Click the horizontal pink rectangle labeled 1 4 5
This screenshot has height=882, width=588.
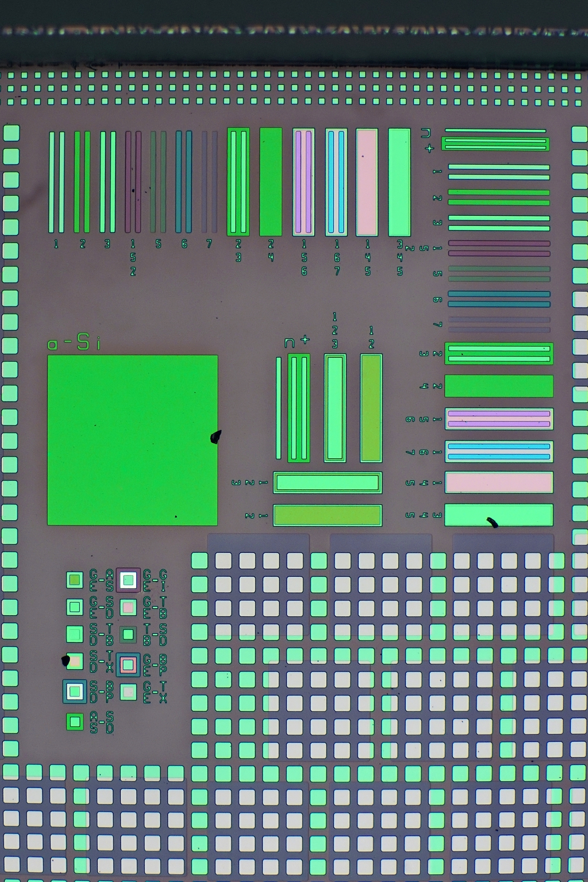coord(499,482)
